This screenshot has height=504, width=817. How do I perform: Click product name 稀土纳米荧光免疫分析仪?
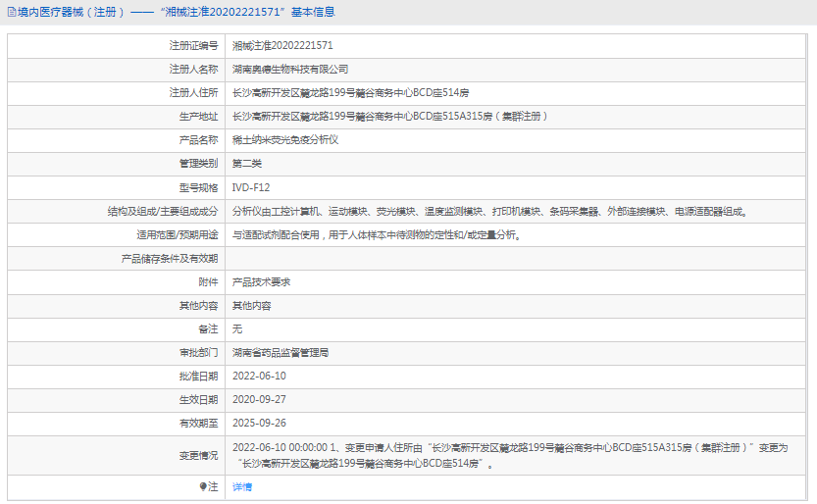(285, 140)
